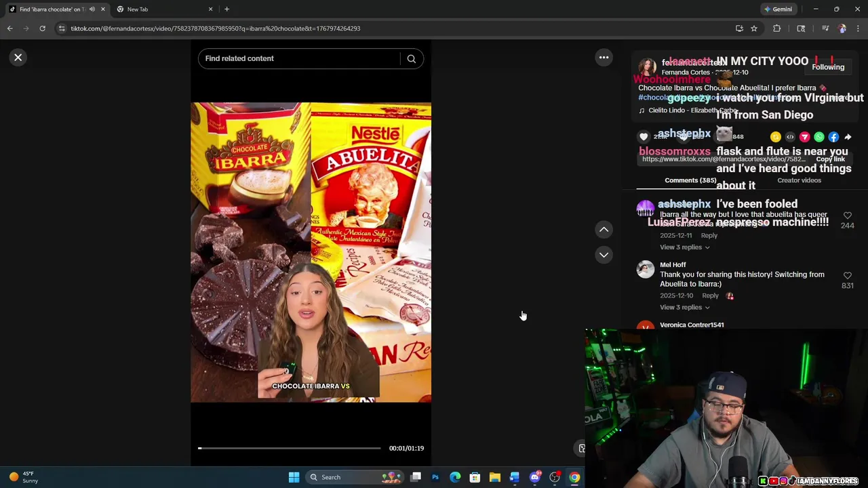Copy the video link
Viewport: 868px width, 488px height.
[830, 159]
